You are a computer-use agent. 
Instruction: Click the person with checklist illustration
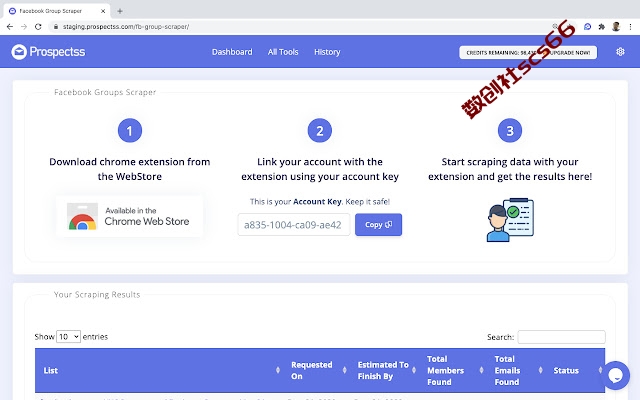(x=510, y=220)
